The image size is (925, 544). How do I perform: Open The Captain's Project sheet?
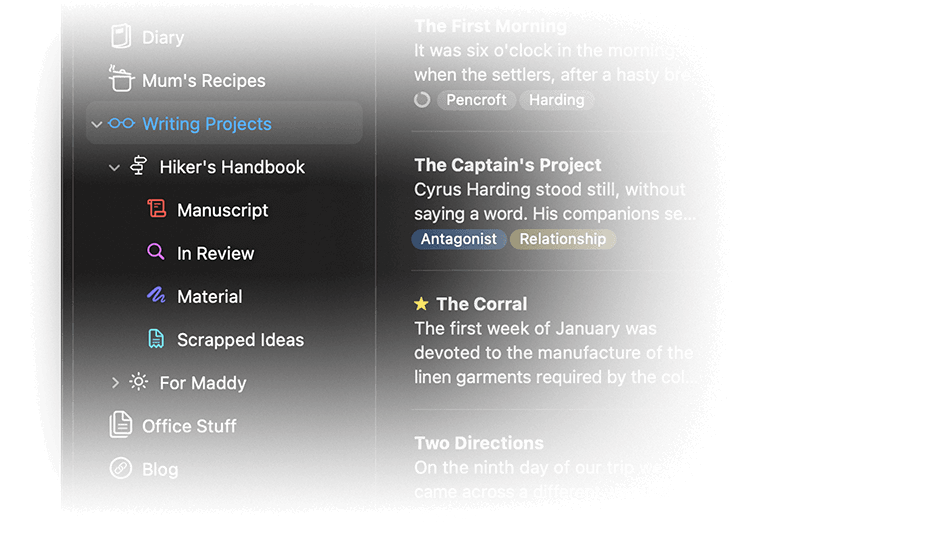pyautogui.click(x=508, y=165)
